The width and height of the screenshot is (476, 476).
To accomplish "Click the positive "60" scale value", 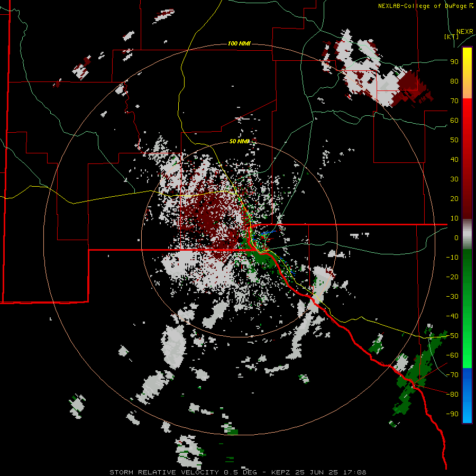I will [x=454, y=120].
